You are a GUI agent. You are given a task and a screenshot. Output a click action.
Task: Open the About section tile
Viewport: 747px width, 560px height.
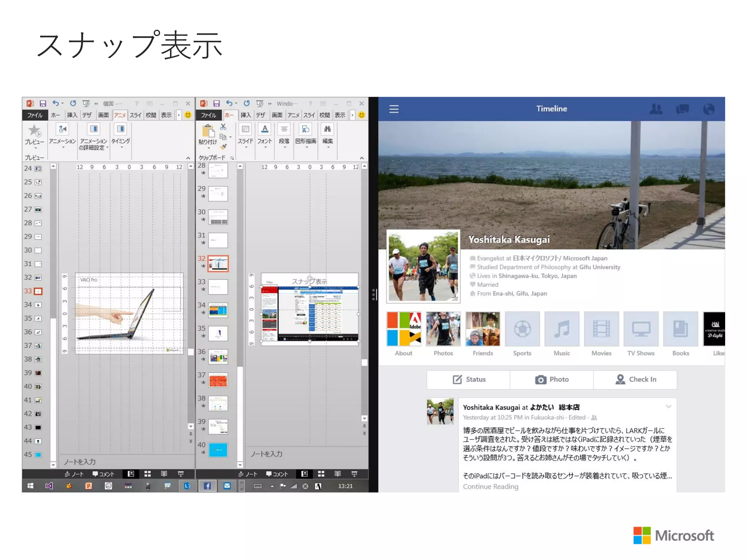(x=404, y=334)
